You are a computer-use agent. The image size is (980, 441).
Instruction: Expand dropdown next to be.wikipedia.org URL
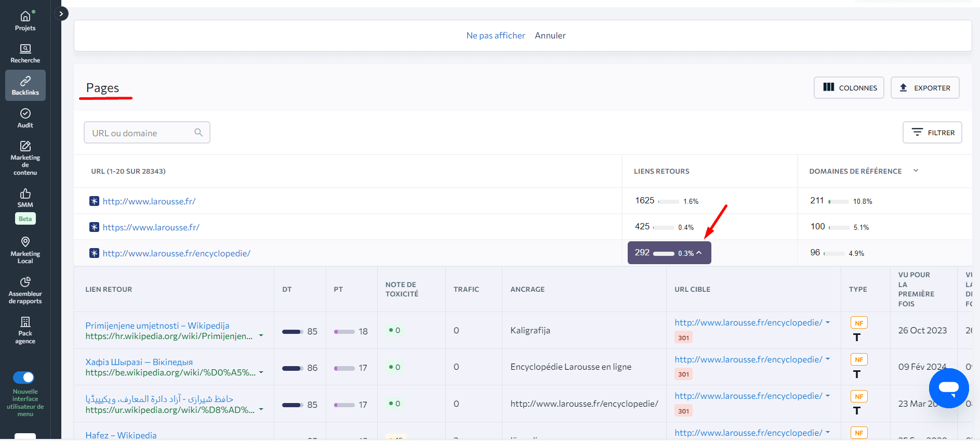(261, 372)
